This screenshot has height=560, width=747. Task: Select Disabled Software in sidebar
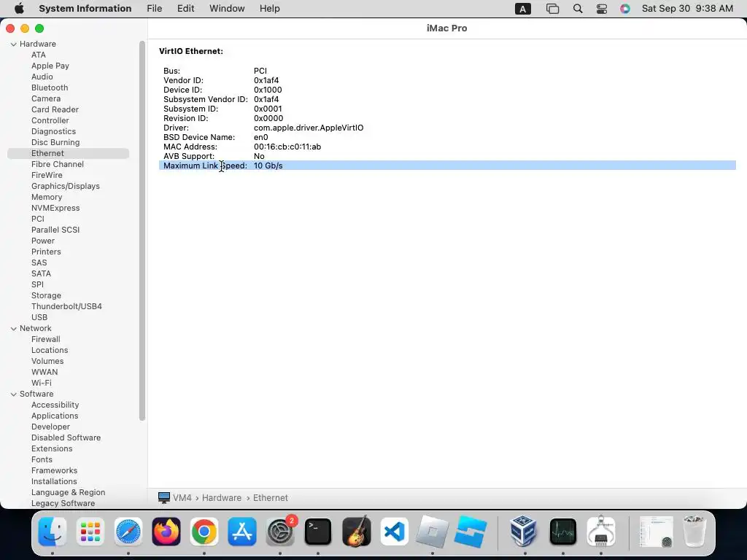pos(66,437)
